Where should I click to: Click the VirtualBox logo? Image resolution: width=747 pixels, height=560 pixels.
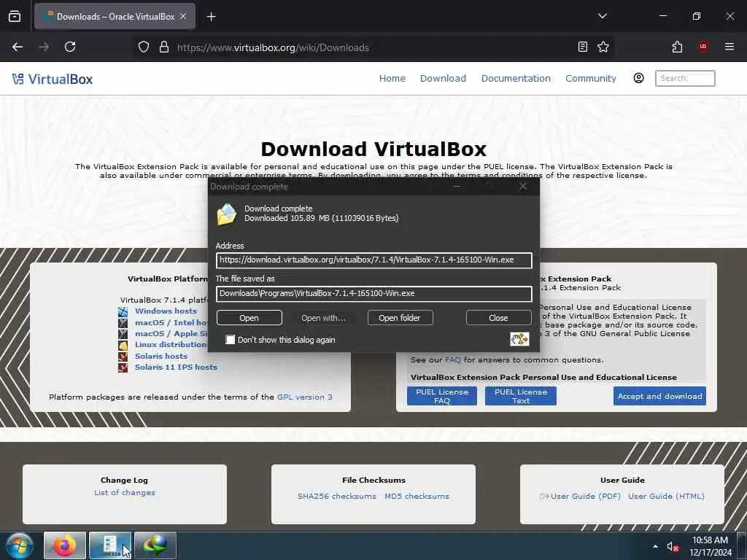(x=53, y=79)
